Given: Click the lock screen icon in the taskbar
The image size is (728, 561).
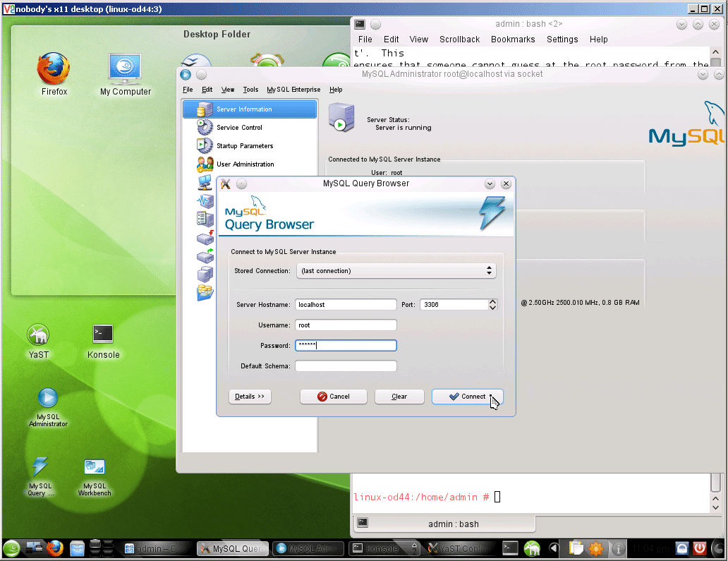Looking at the screenshot, I should pos(681,548).
